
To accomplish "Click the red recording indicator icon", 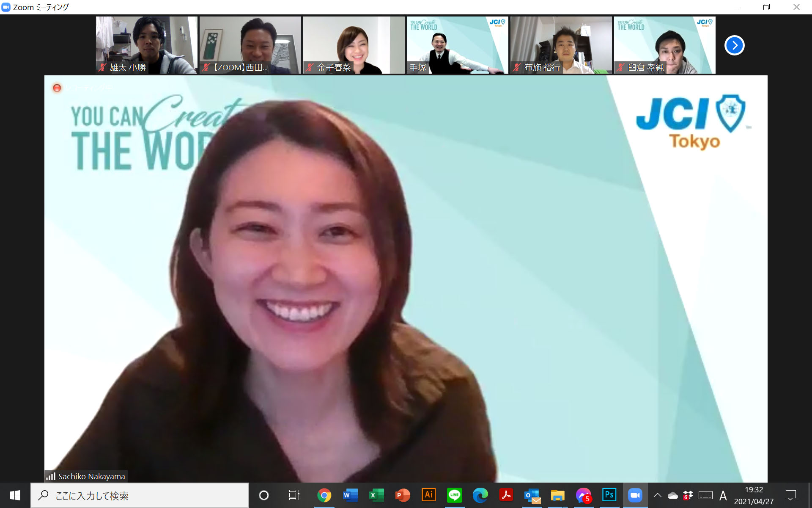I will click(57, 88).
